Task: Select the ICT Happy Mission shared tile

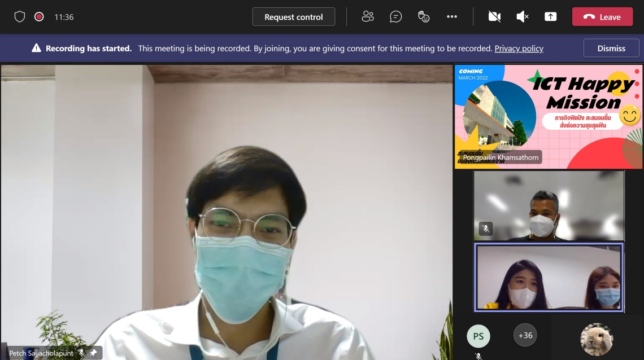Action: tap(548, 116)
